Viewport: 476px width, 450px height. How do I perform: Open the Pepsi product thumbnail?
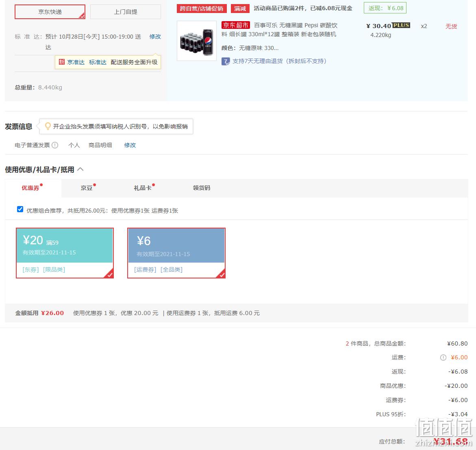197,41
